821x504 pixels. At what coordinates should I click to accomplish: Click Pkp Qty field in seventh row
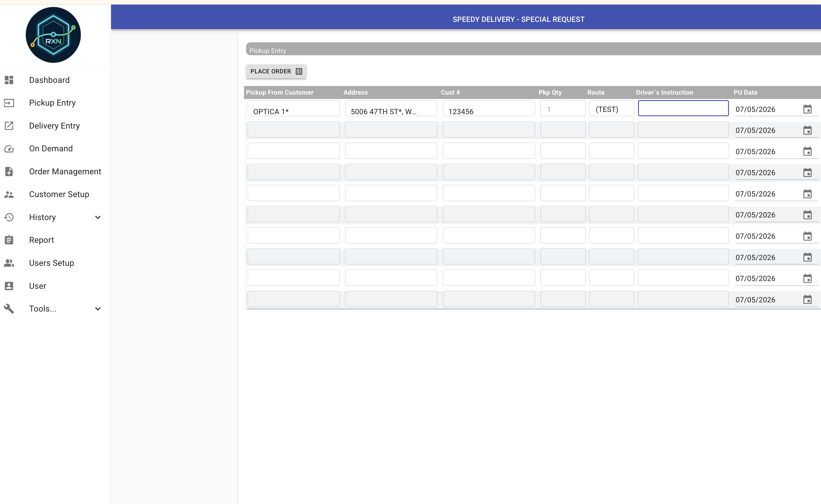tap(563, 235)
